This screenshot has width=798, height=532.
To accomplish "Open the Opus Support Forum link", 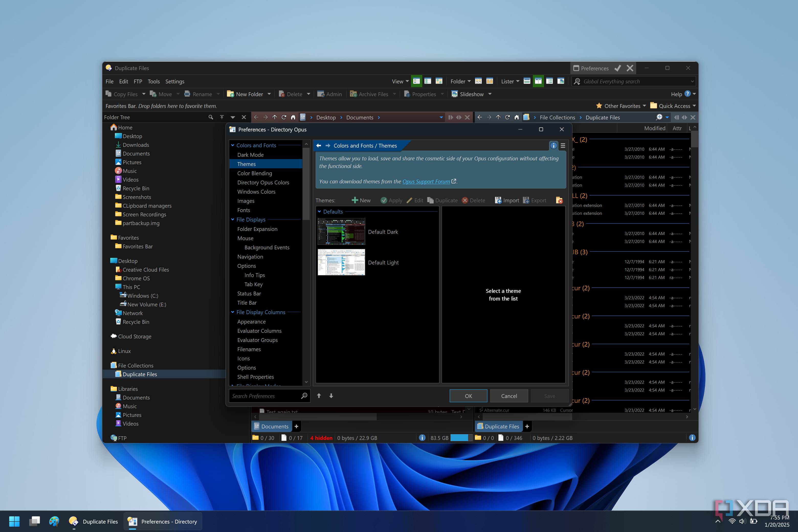I will tap(426, 182).
